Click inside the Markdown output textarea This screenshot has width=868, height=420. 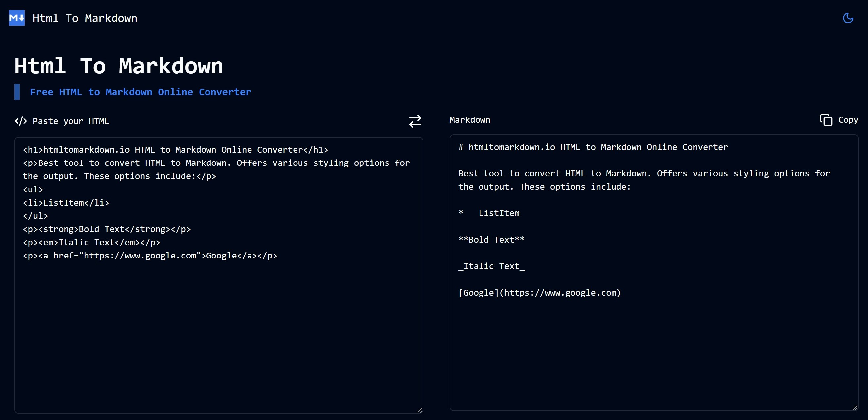pyautogui.click(x=654, y=273)
